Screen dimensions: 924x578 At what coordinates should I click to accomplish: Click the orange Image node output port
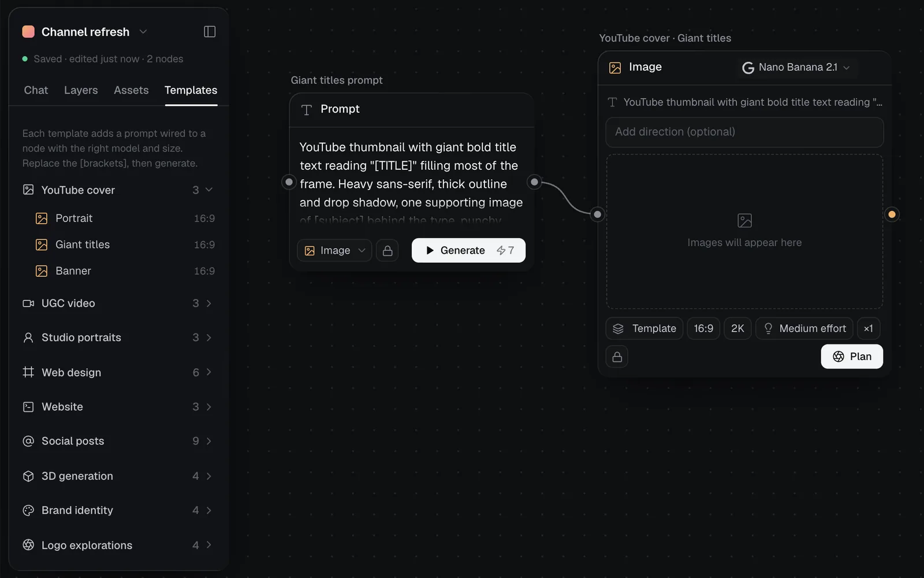click(x=892, y=214)
